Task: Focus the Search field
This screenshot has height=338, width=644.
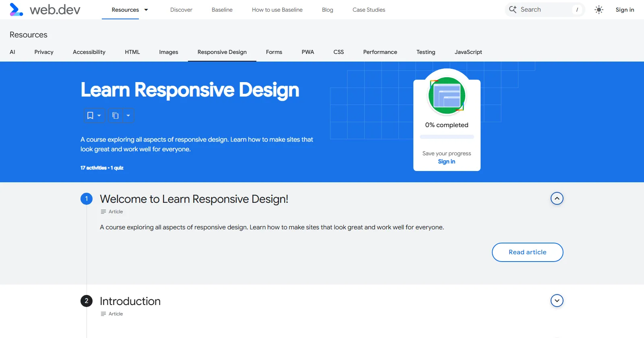Action: [x=545, y=10]
